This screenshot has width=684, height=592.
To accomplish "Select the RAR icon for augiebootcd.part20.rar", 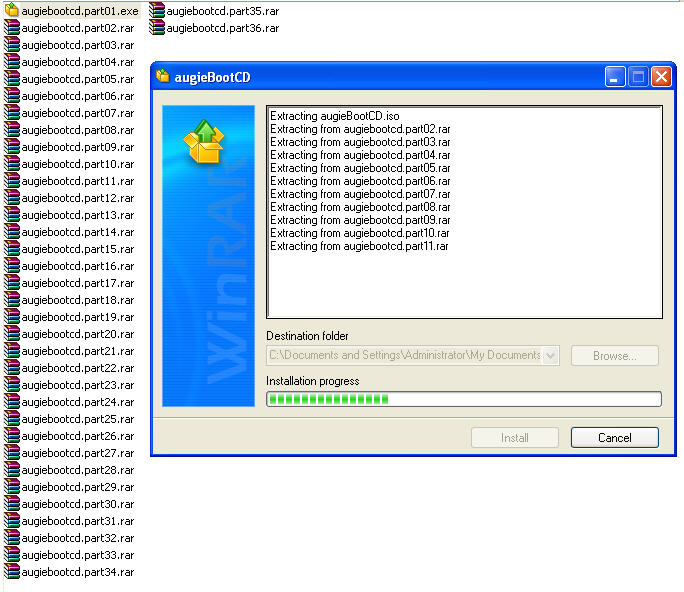I will (12, 334).
